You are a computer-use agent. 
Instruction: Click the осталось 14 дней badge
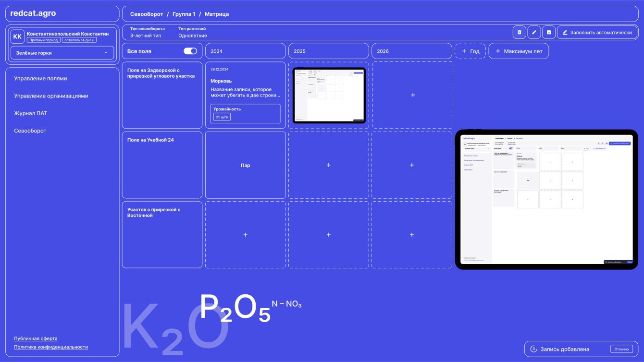click(x=79, y=40)
